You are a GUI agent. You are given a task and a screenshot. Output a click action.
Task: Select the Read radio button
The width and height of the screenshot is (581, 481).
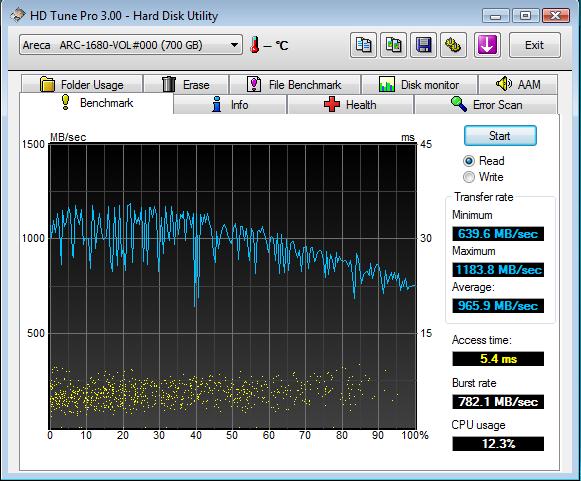(x=469, y=161)
